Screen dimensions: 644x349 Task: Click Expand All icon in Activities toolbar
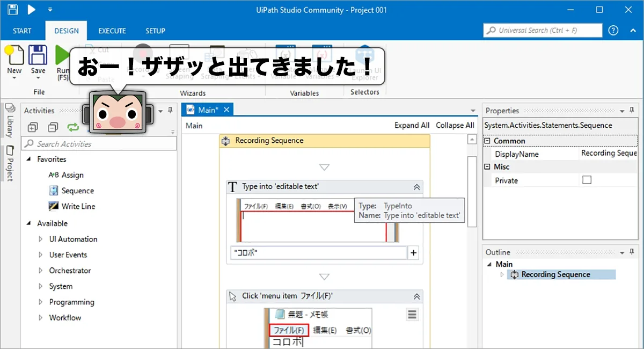[x=33, y=127]
